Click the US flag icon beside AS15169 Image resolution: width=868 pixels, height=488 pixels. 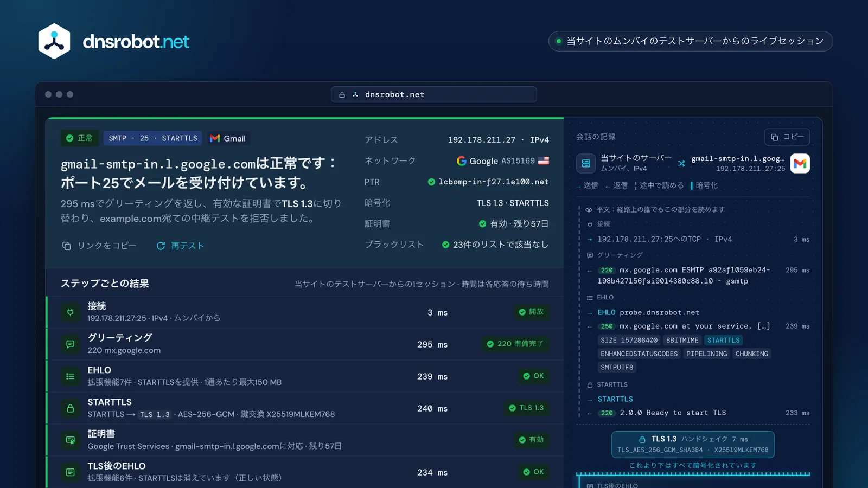(x=543, y=160)
